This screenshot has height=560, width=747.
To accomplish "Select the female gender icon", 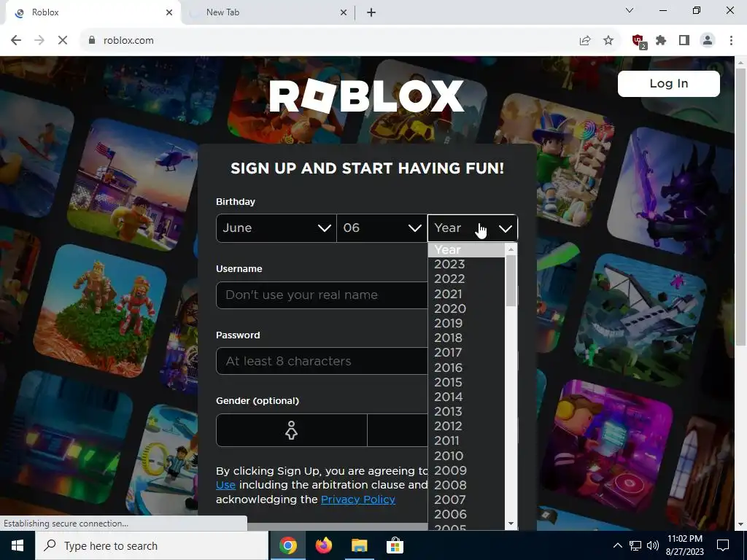I will click(292, 430).
